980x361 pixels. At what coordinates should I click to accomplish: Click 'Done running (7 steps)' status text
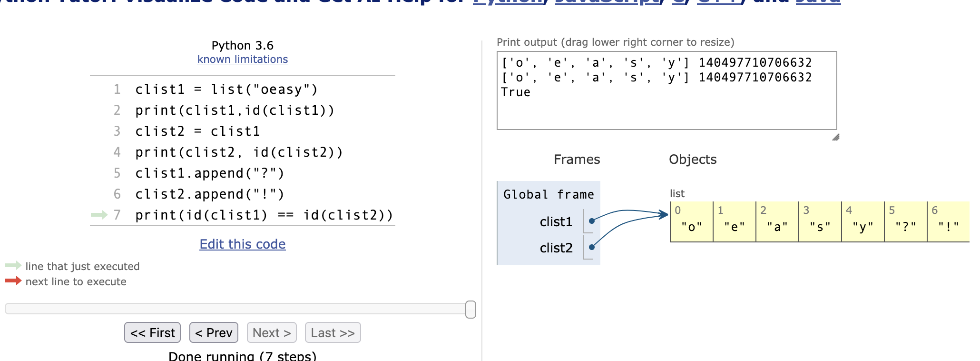(243, 356)
